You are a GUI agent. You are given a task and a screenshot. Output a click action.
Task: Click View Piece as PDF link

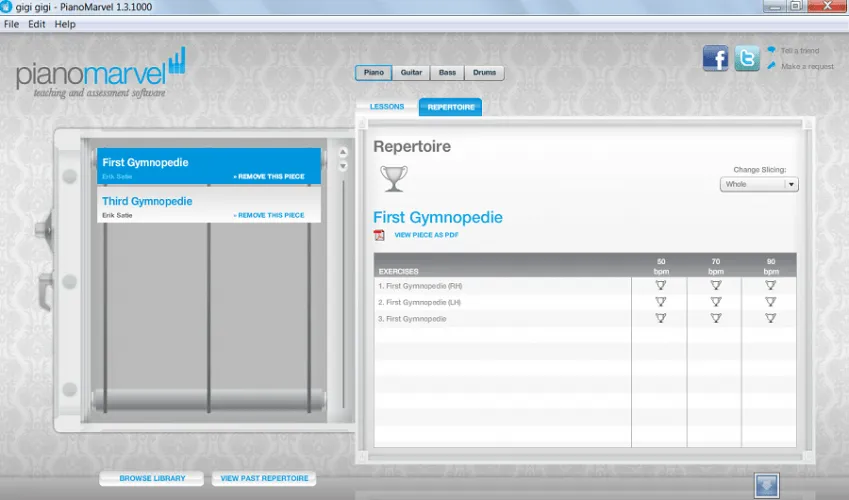point(426,235)
